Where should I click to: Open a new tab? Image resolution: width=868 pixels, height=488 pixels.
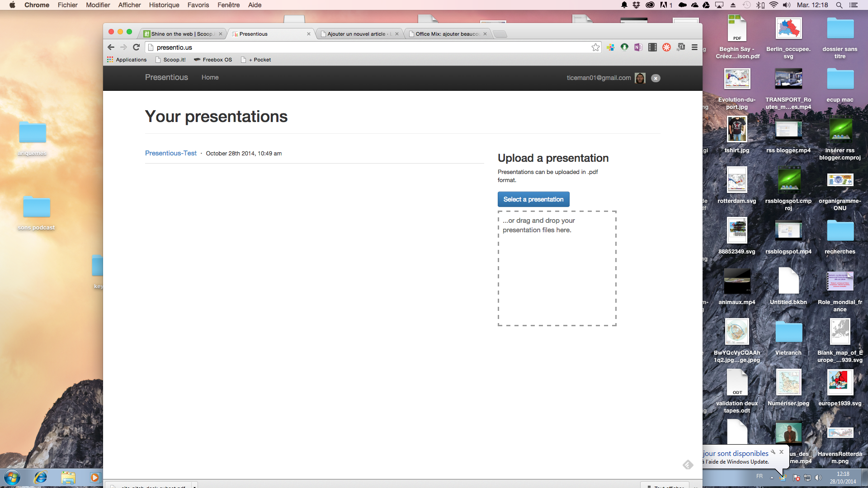pos(500,34)
